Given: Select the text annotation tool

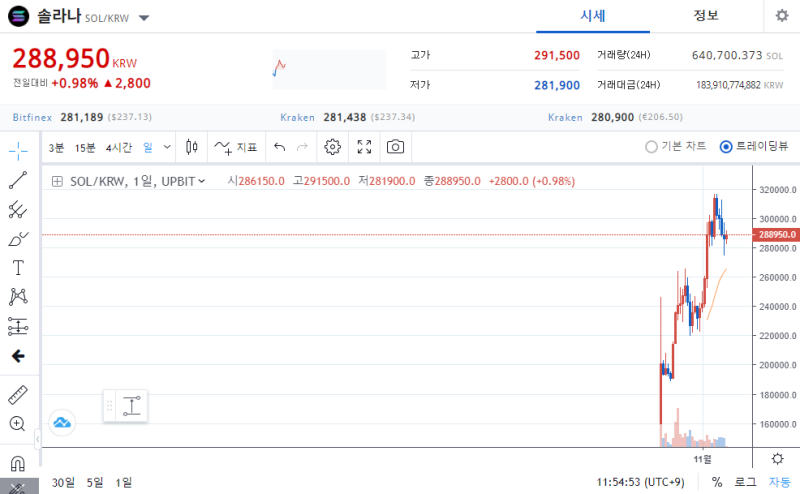Looking at the screenshot, I should 18,268.
